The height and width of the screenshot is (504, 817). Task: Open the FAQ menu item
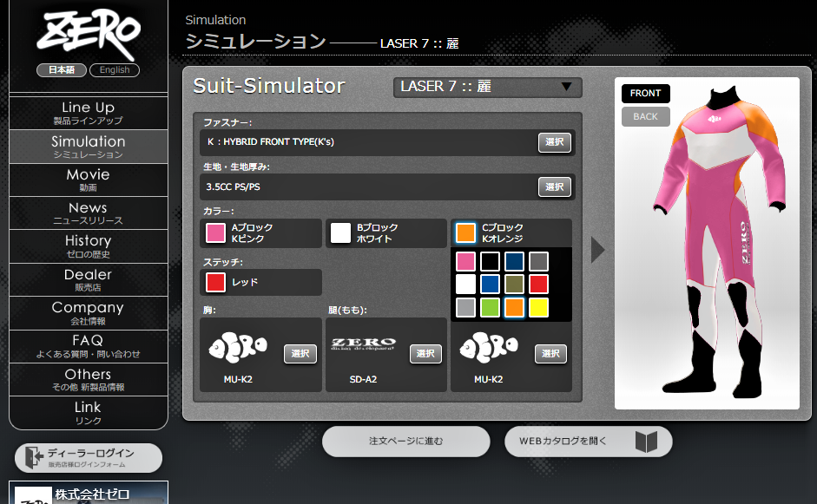[88, 347]
